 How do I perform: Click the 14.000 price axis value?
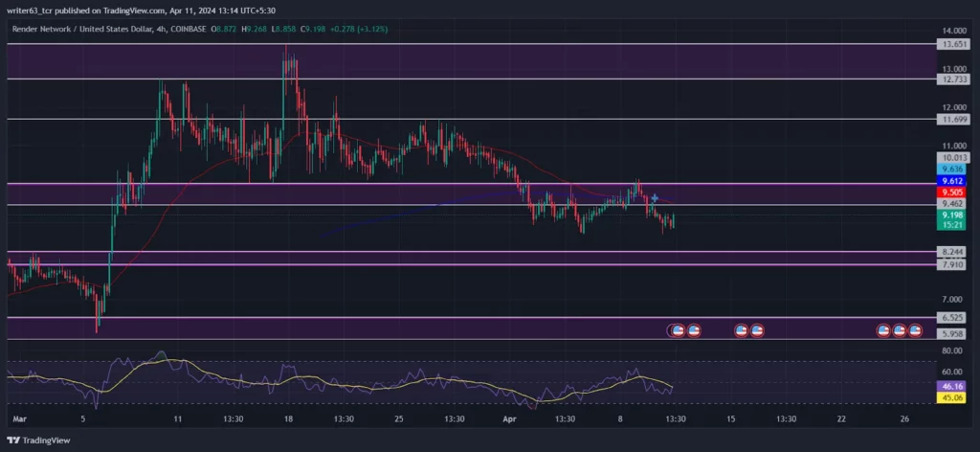click(955, 31)
